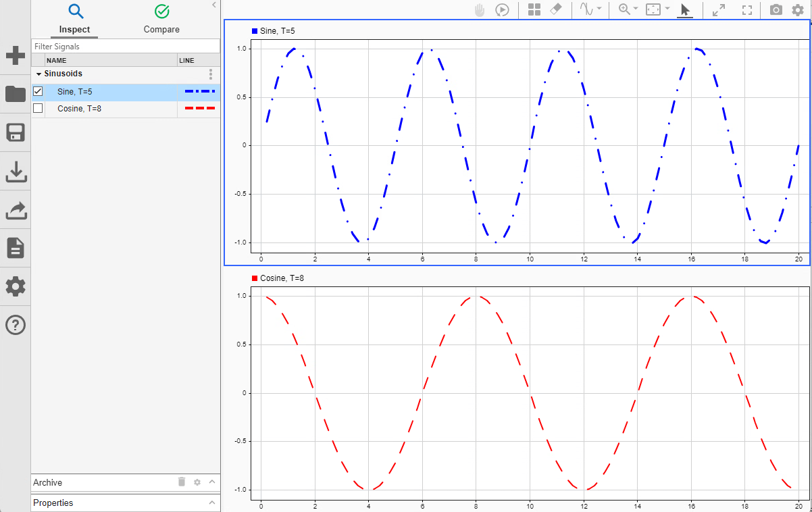Select the lower Cosine subplot area
Screen dimensions: 812x512
click(529, 393)
